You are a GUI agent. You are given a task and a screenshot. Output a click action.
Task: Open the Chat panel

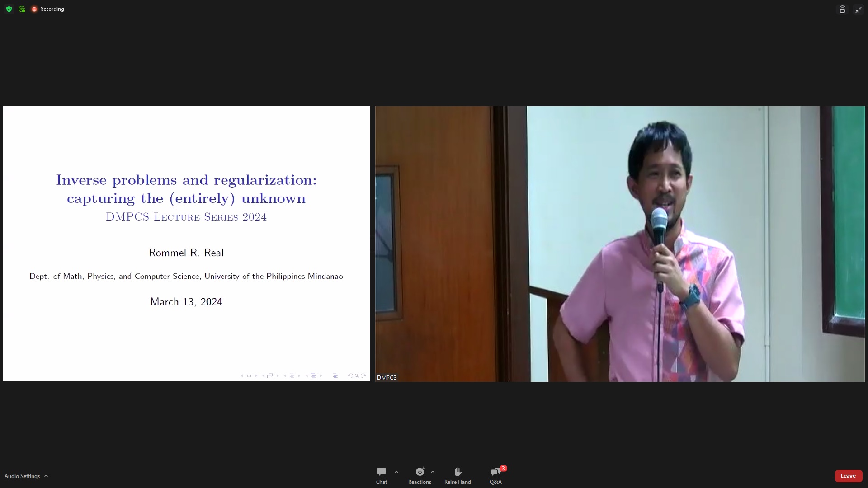[x=382, y=476]
